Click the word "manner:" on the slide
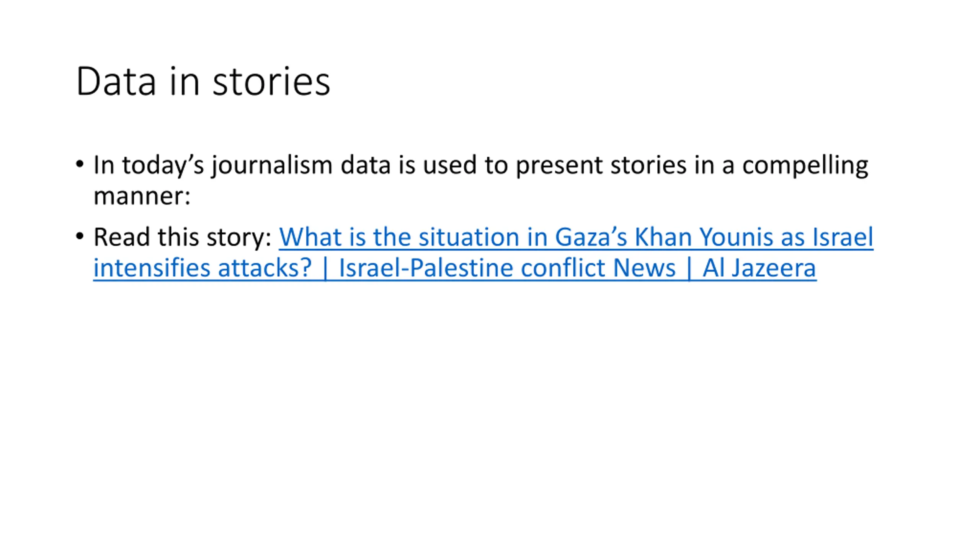The image size is (980, 551). [x=142, y=196]
